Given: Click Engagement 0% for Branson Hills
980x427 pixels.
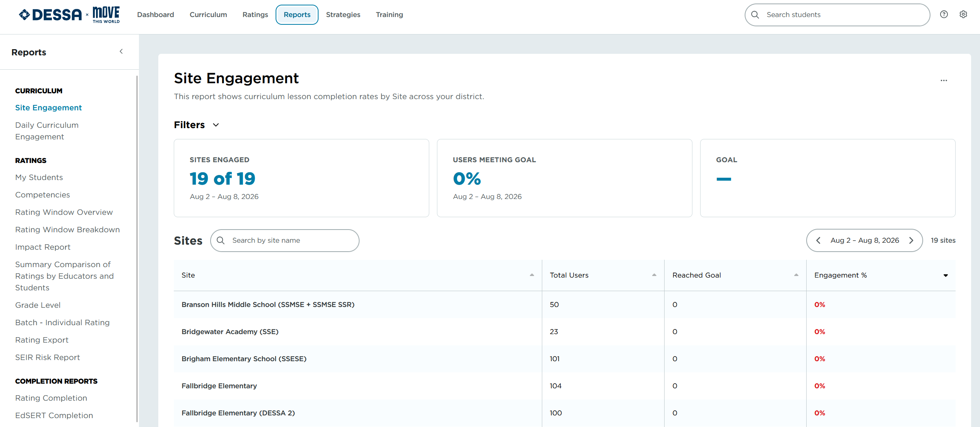Looking at the screenshot, I should tap(819, 305).
